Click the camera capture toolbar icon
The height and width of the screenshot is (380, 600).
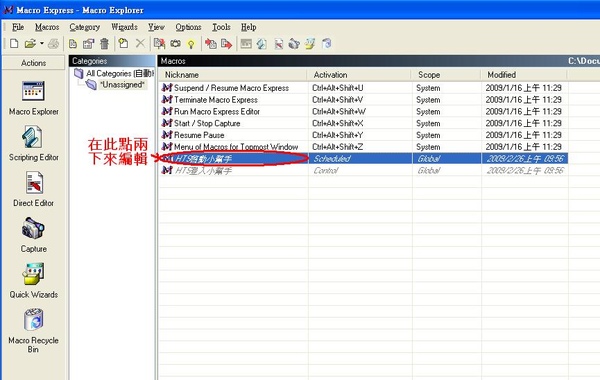(x=176, y=44)
